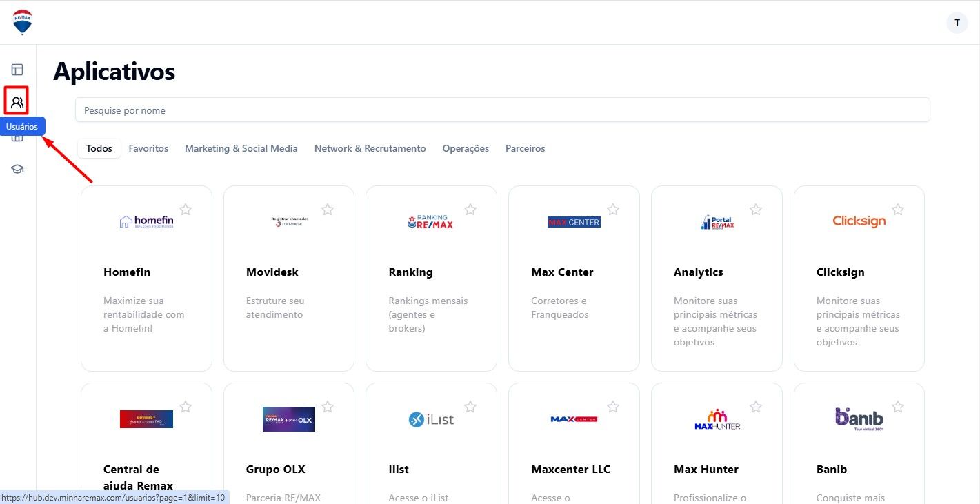Switch to Marketing & Social Media tab

click(x=241, y=148)
